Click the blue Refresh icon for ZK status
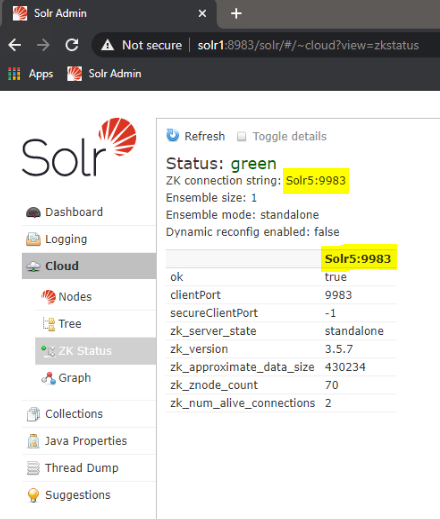The height and width of the screenshot is (519, 440). tap(173, 136)
